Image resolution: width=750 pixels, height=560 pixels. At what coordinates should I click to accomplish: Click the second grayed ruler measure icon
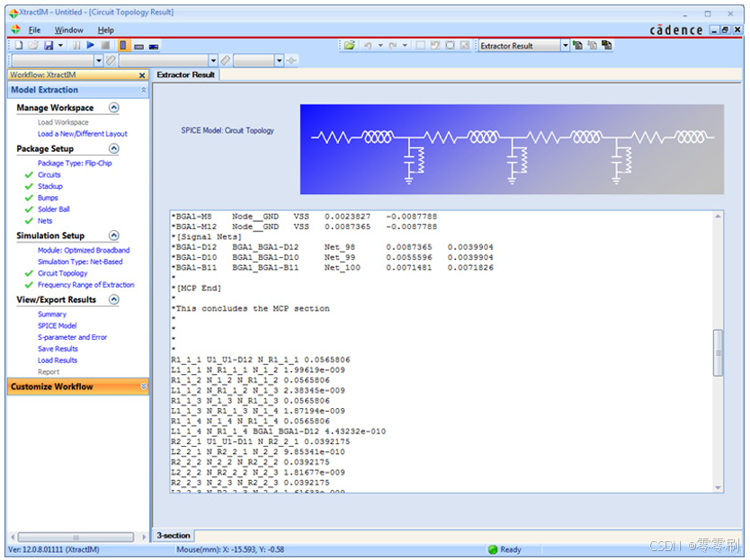pyautogui.click(x=226, y=61)
